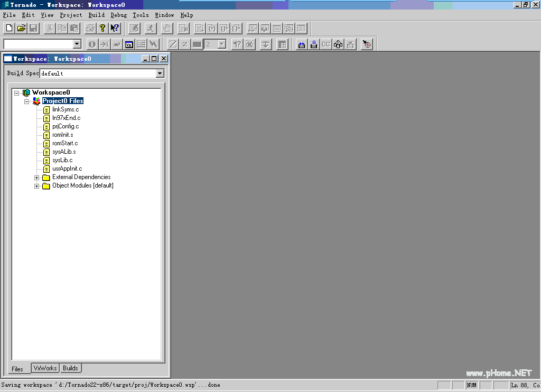Select the Workspace0 root label

click(51, 92)
